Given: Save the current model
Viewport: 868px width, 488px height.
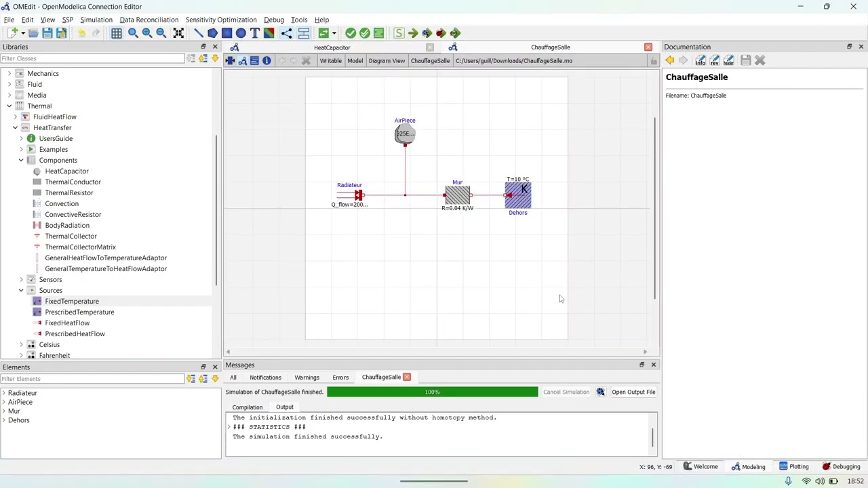Looking at the screenshot, I should [47, 33].
